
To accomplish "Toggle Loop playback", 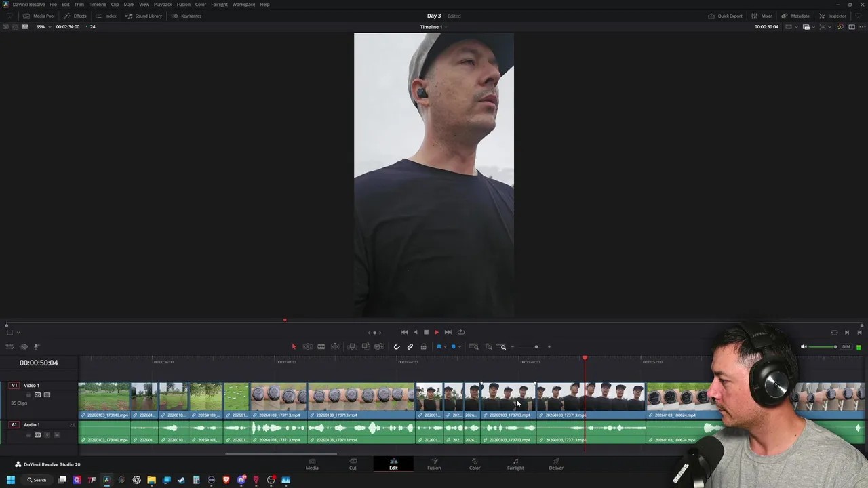I will 461,332.
